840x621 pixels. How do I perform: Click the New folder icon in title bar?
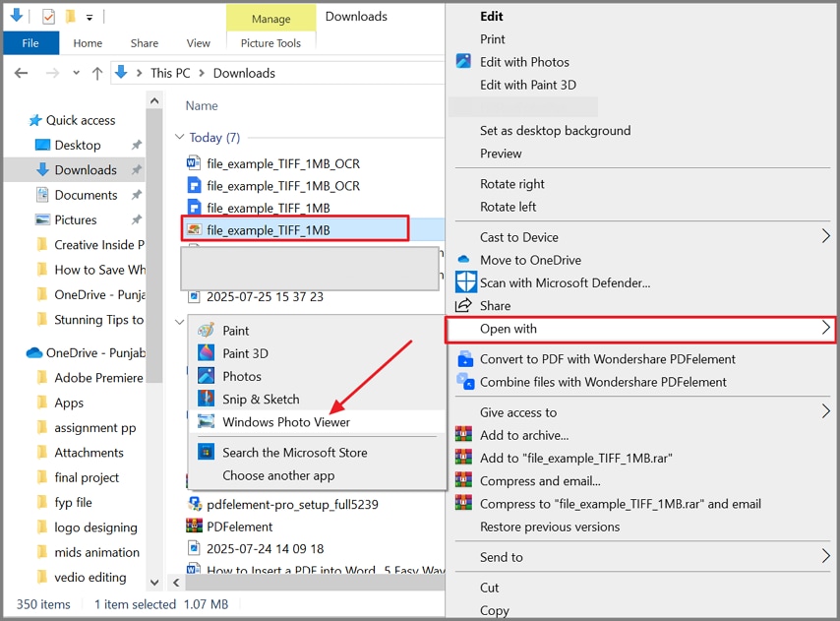coord(70,17)
